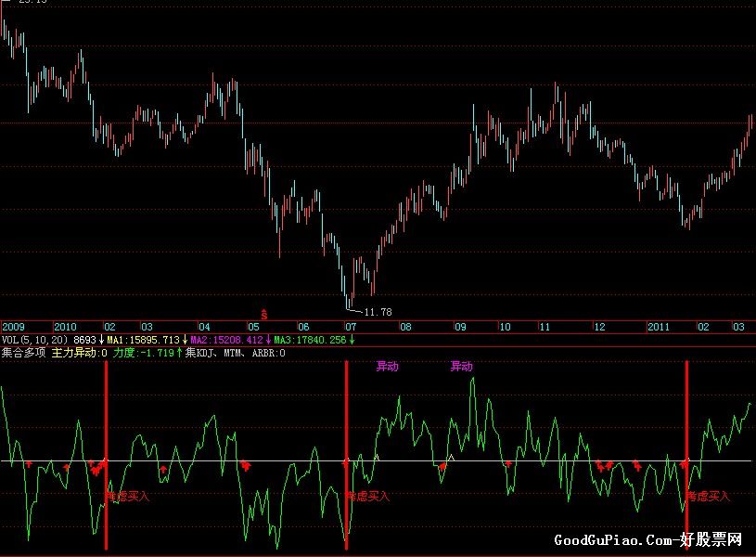Viewport: 756px width, 557px height.
Task: Click the 11.78 lowest price label
Action: tap(378, 311)
